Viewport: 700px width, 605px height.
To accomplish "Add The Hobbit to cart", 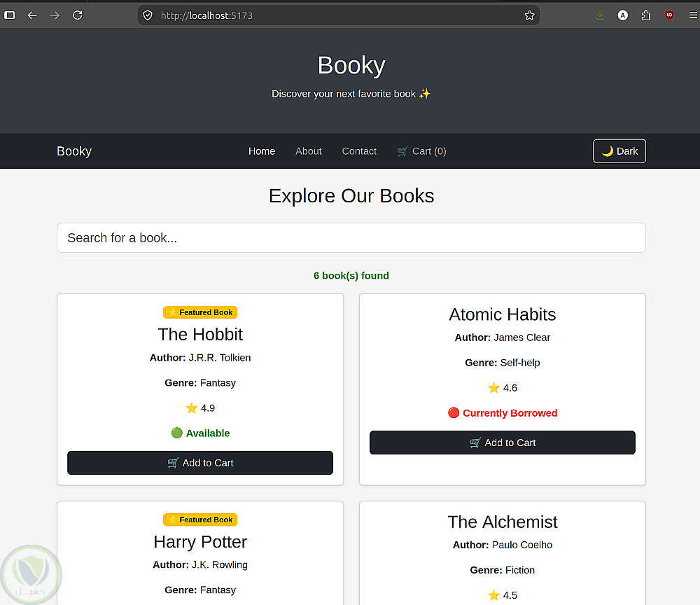I will point(200,463).
